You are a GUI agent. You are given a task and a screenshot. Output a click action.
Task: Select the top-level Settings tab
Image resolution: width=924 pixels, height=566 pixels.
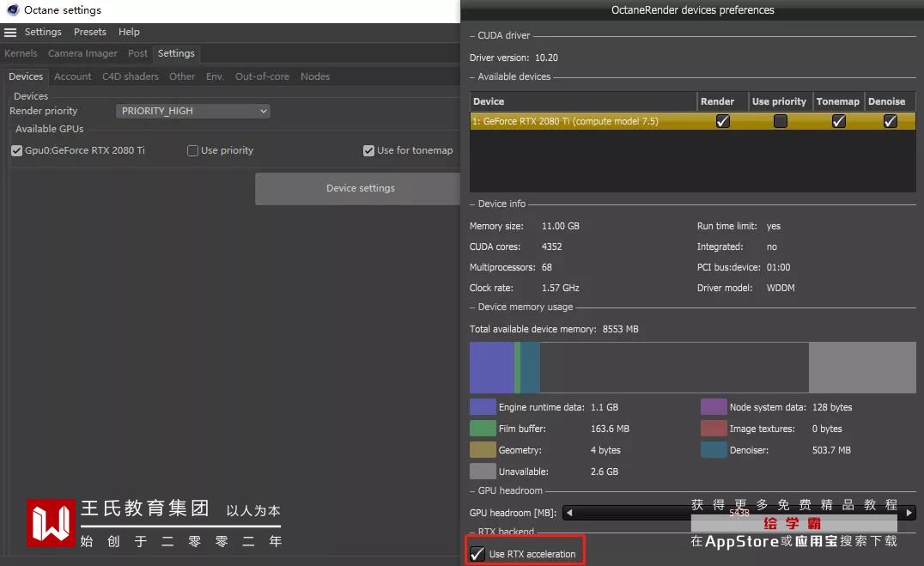176,53
